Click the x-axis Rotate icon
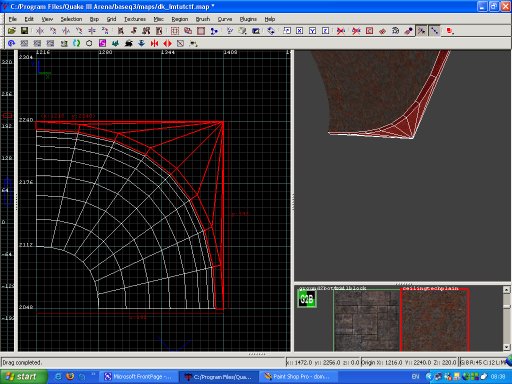 (53, 31)
